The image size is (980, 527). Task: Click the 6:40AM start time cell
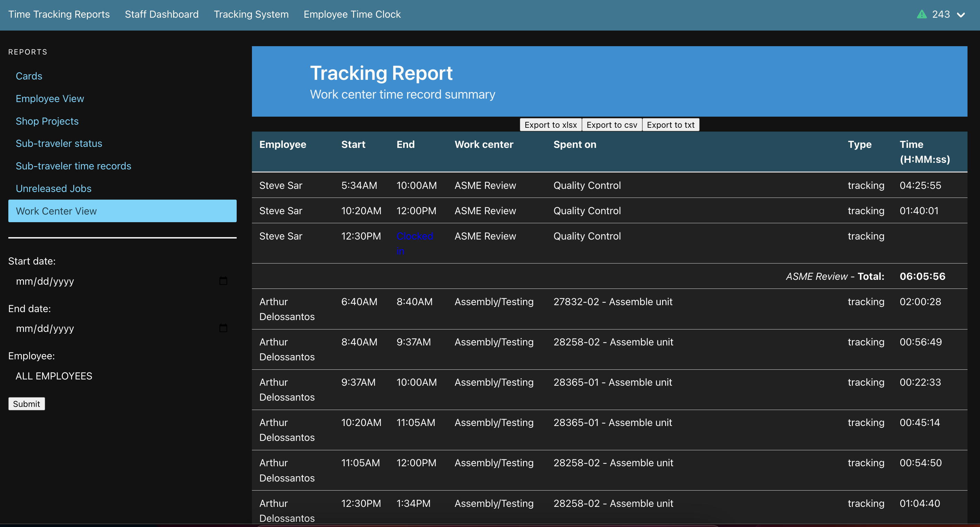click(x=359, y=302)
